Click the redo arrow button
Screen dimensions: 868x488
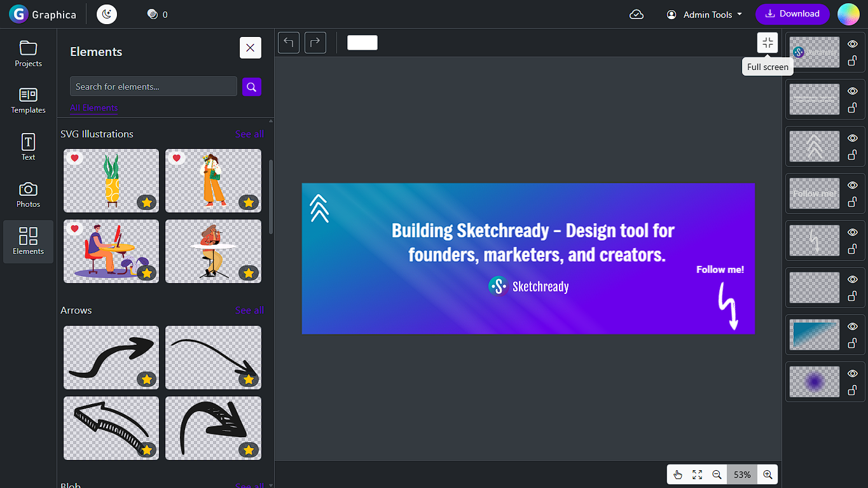coord(315,43)
